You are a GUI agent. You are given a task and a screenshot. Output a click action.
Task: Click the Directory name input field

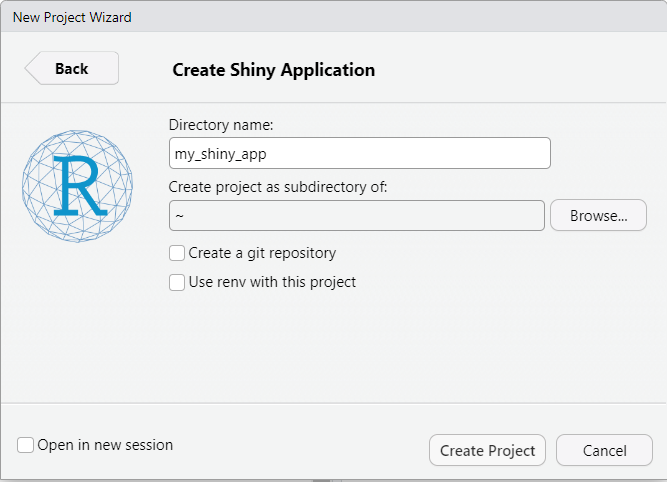pos(360,153)
